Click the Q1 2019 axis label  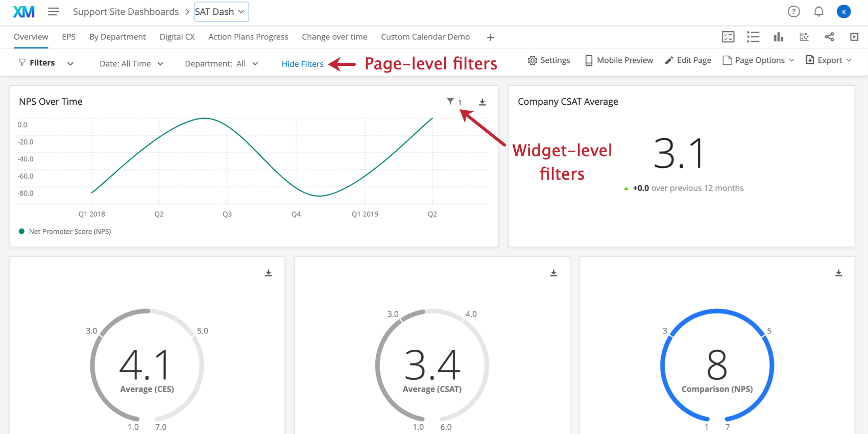click(x=365, y=214)
